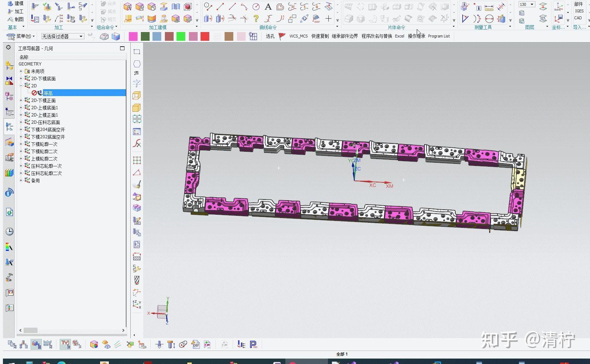This screenshot has width=590, height=364.
Task: Open the DEF definition file icon
Action: pyautogui.click(x=195, y=344)
